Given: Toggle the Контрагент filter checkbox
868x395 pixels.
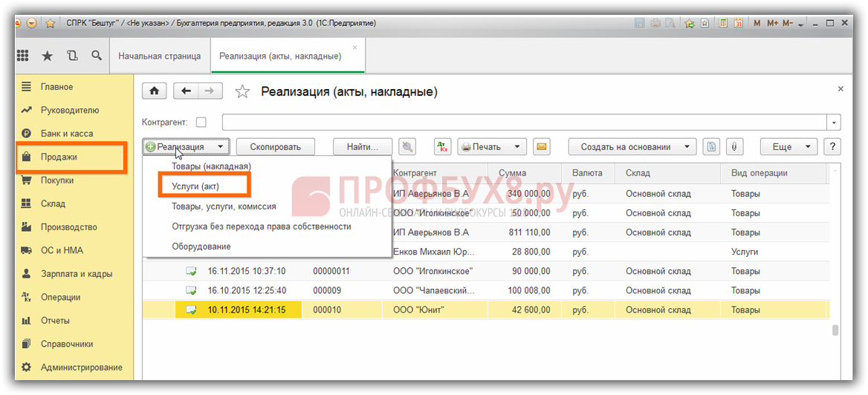Looking at the screenshot, I should (201, 122).
